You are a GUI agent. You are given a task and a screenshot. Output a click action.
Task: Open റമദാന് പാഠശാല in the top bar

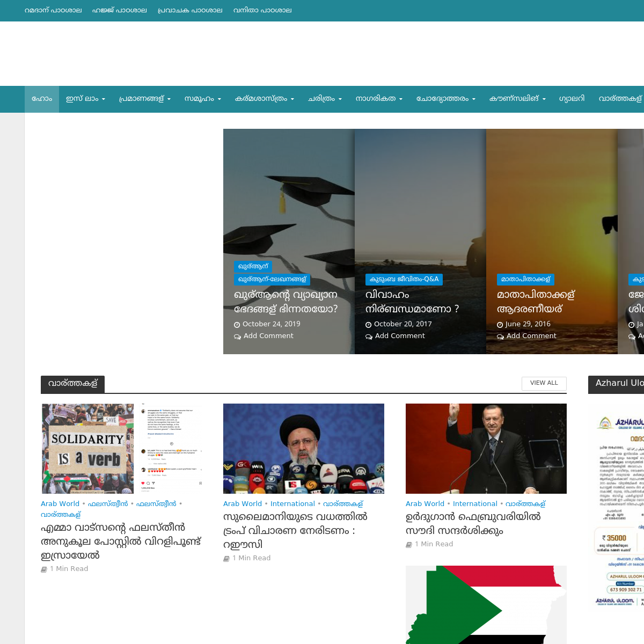53,10
